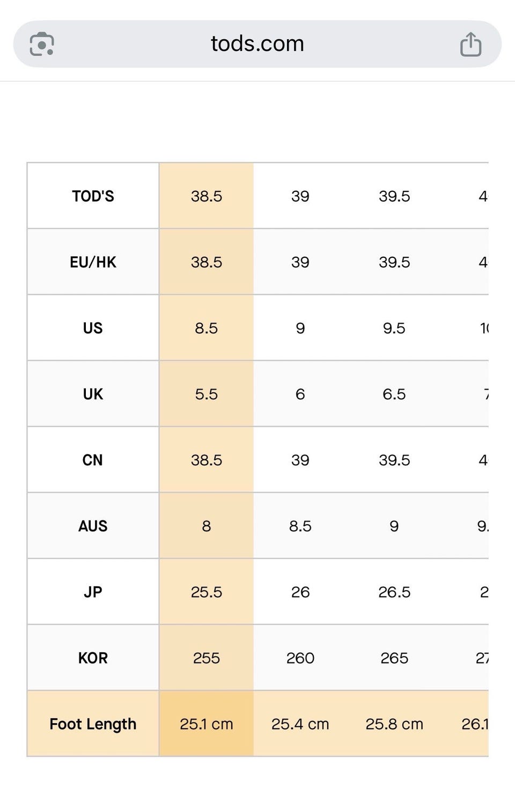The image size is (515, 812).
Task: Tap the 25.1 cm foot length cell
Action: click(x=207, y=724)
